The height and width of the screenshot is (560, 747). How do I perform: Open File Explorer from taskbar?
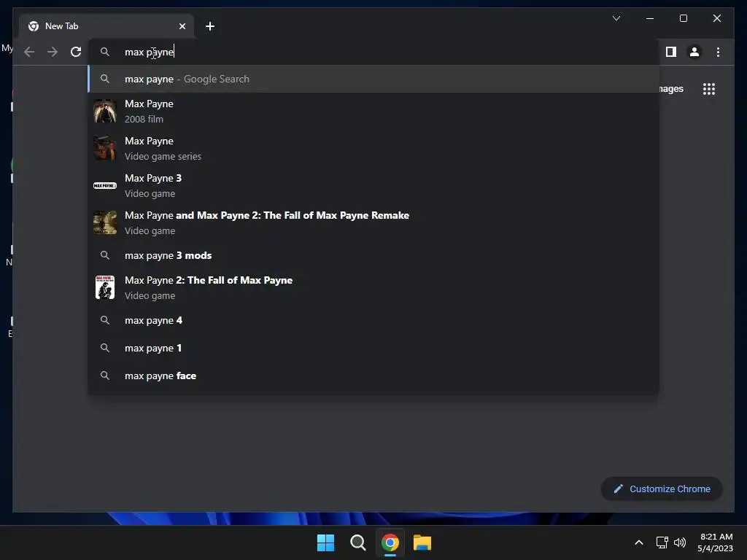[x=422, y=542]
